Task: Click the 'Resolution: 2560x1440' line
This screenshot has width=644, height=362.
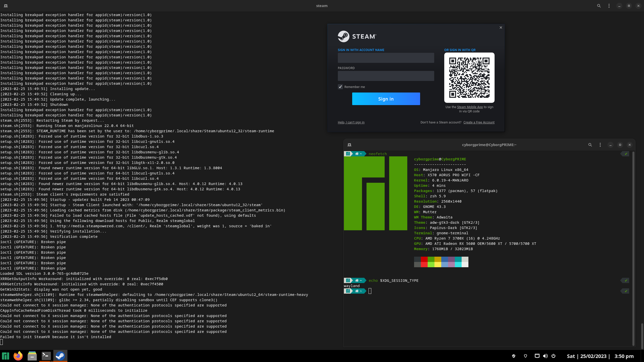Action: tap(438, 201)
